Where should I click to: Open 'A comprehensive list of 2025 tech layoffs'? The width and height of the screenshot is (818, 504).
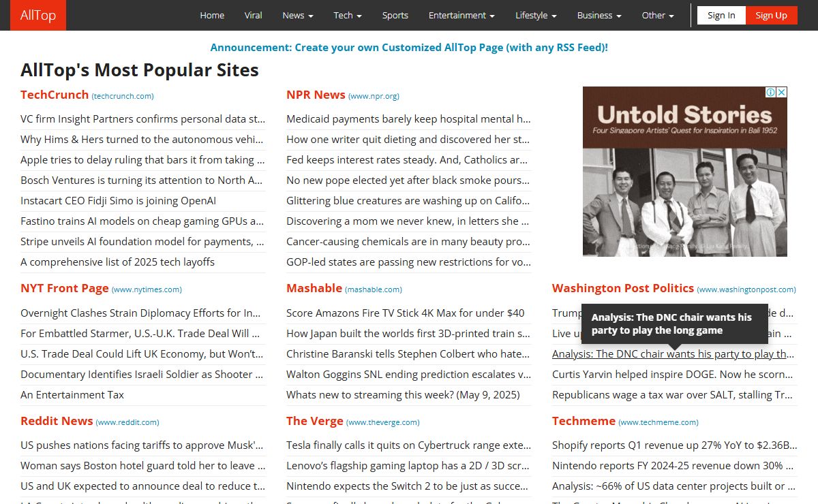117,262
